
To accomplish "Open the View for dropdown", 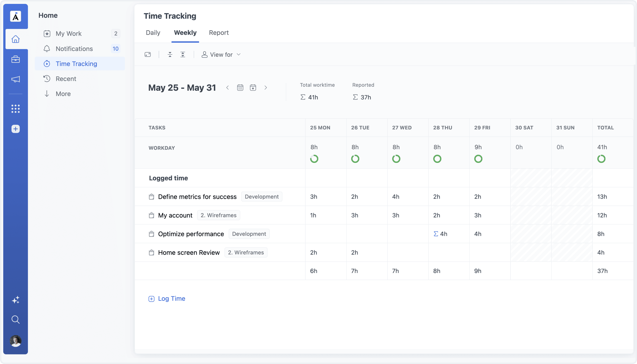I will 221,55.
